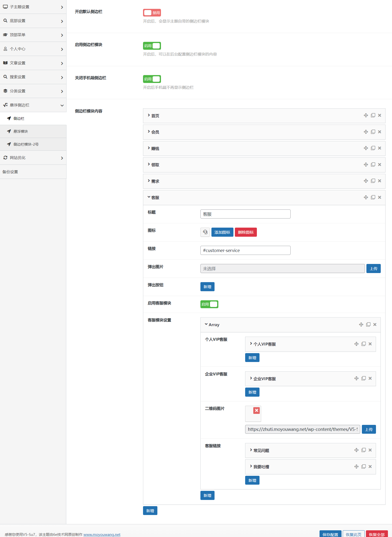
Task: Expand the 个人VIP客服 entry
Action: click(265, 344)
